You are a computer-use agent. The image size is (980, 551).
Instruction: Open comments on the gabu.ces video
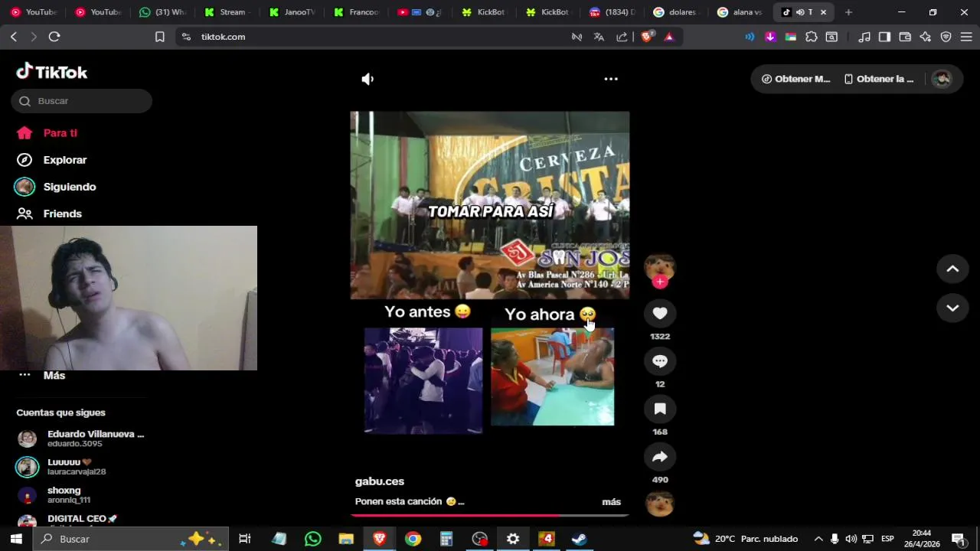pos(660,360)
